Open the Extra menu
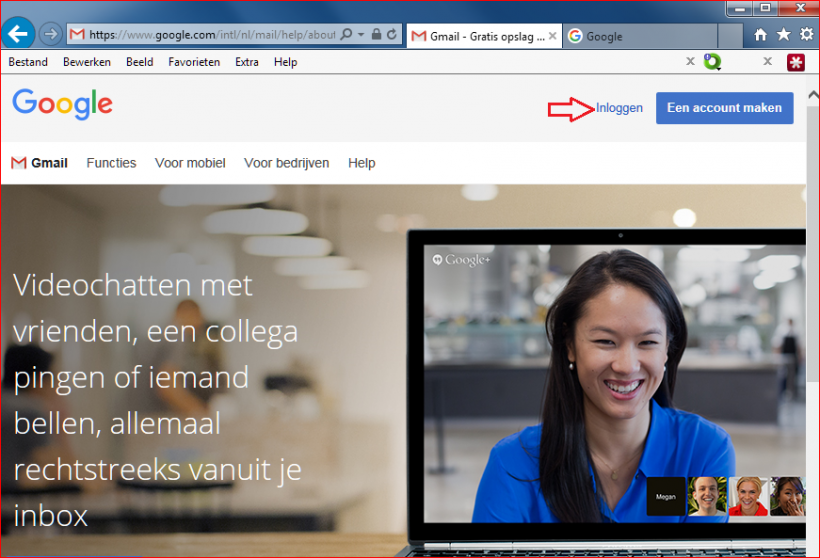820x558 pixels. click(x=247, y=62)
